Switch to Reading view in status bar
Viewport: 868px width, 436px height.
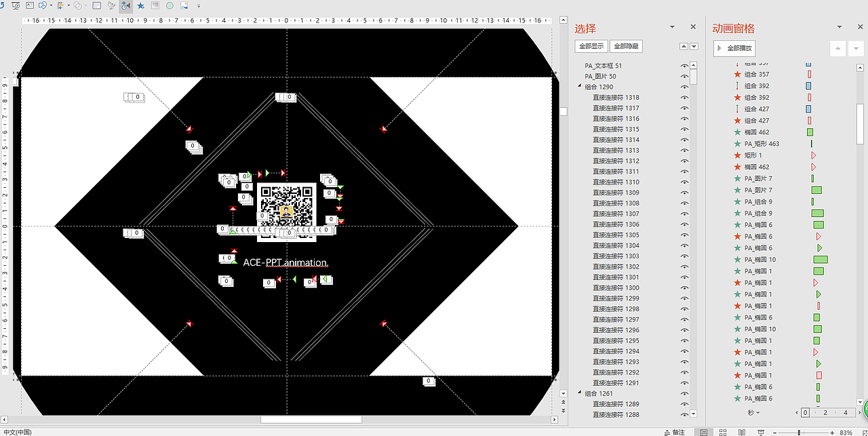point(742,432)
